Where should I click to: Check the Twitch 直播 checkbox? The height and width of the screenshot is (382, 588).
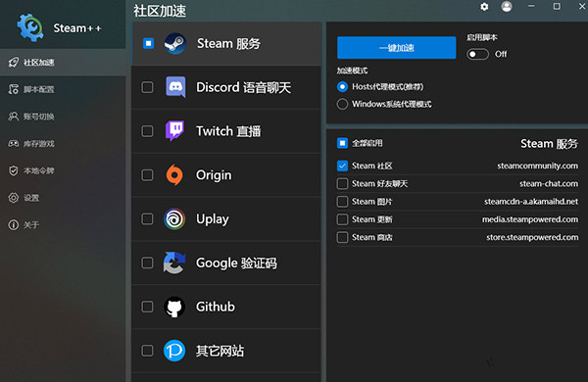click(x=147, y=131)
